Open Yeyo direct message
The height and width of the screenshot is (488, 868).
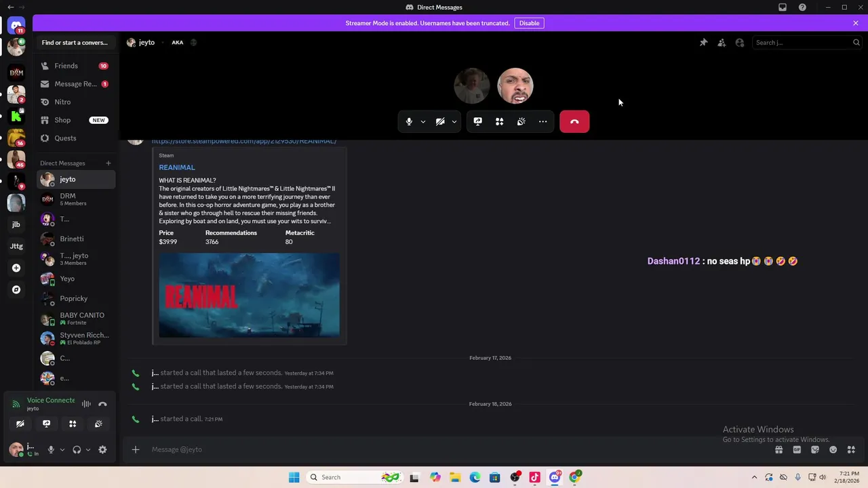pyautogui.click(x=76, y=279)
